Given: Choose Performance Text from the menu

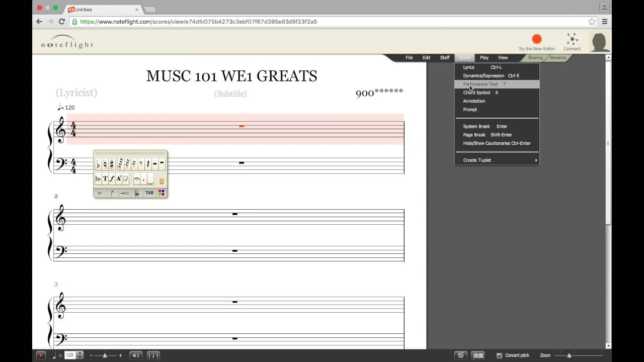Looking at the screenshot, I should click(x=497, y=84).
